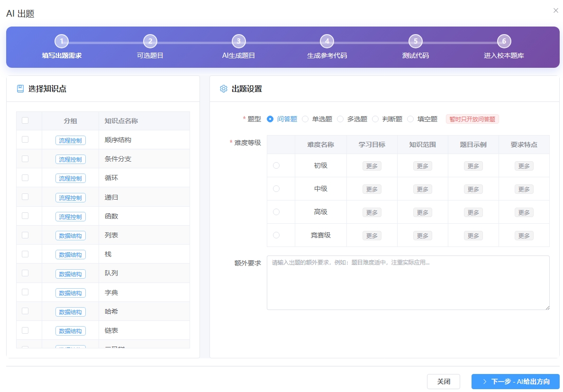Click step 5 测试代码 circle icon
Screen dimensions: 563x392
point(415,41)
